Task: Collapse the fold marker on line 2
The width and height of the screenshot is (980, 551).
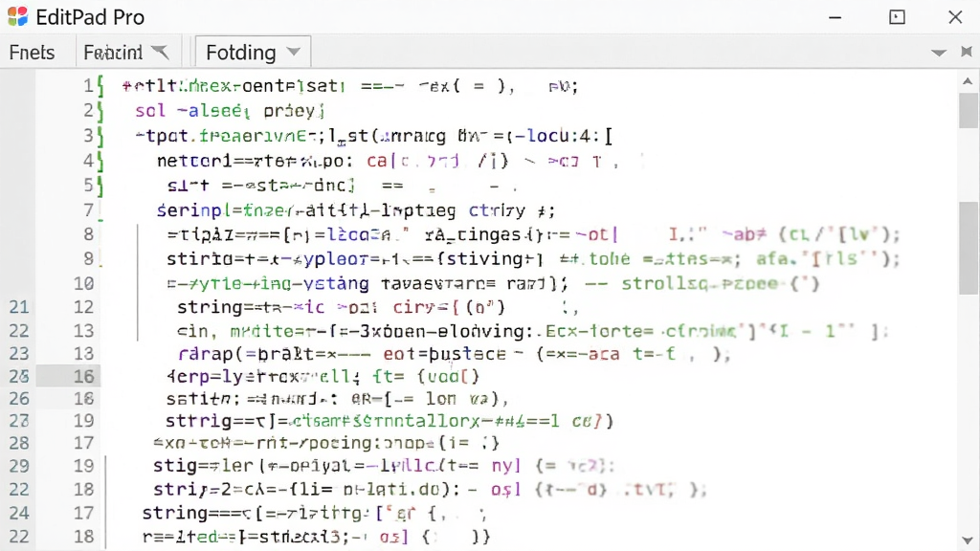Action: pyautogui.click(x=100, y=111)
